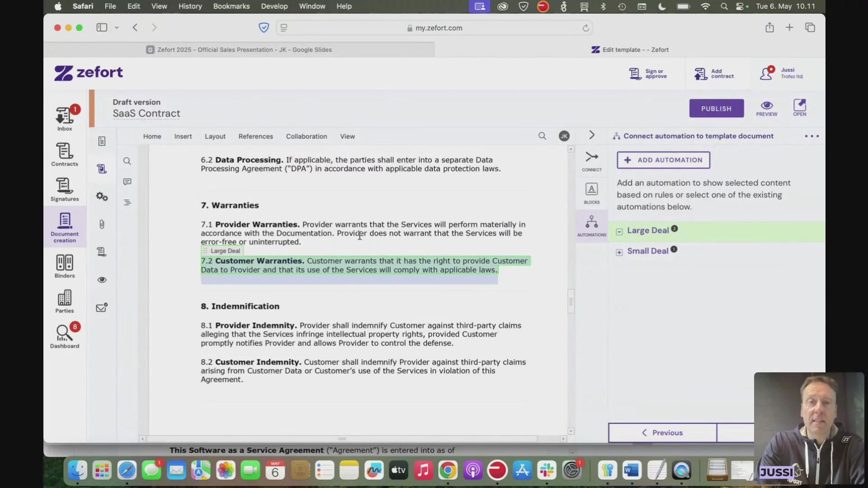Open the Safari History menu
The image size is (868, 488).
pyautogui.click(x=190, y=6)
